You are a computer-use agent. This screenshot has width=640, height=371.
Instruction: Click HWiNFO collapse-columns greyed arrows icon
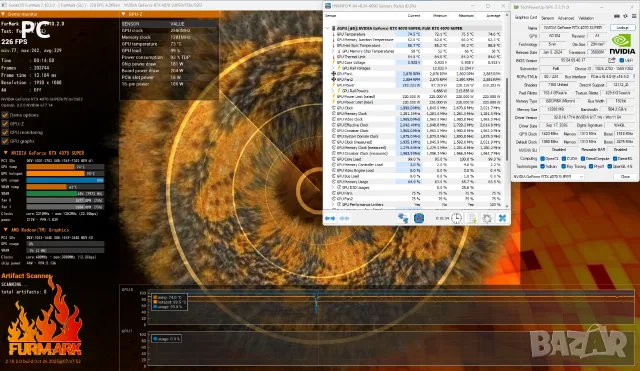coord(344,218)
